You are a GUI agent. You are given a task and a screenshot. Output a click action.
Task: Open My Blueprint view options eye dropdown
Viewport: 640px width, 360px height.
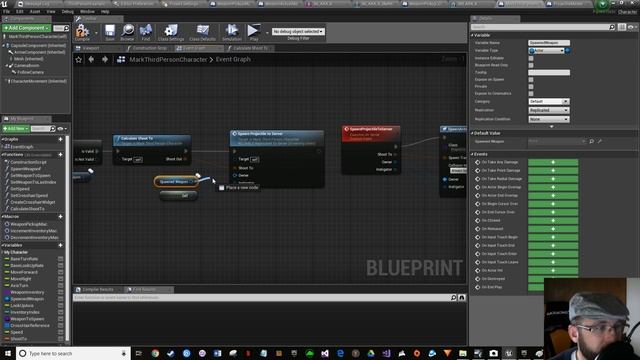pyautogui.click(x=62, y=129)
